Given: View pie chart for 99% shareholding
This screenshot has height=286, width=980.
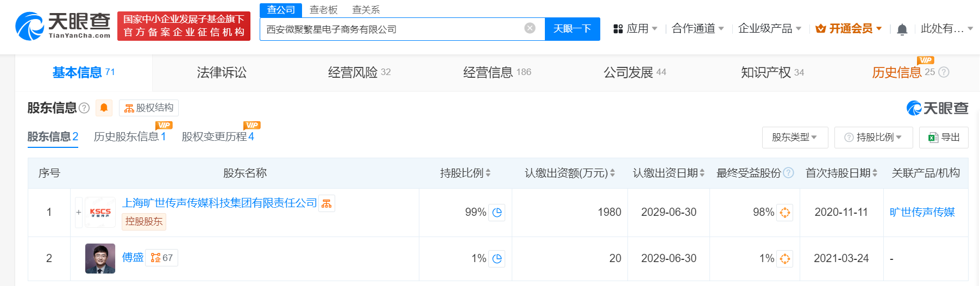Looking at the screenshot, I should click(x=497, y=213).
